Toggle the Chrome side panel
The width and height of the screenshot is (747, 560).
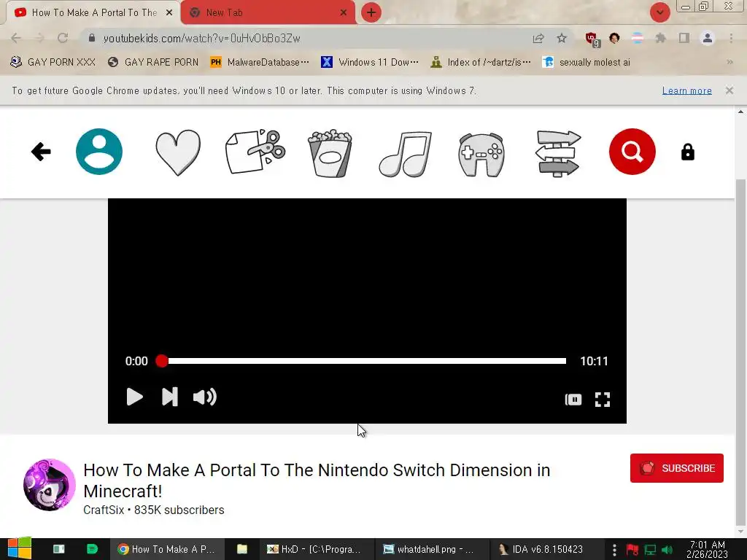684,38
